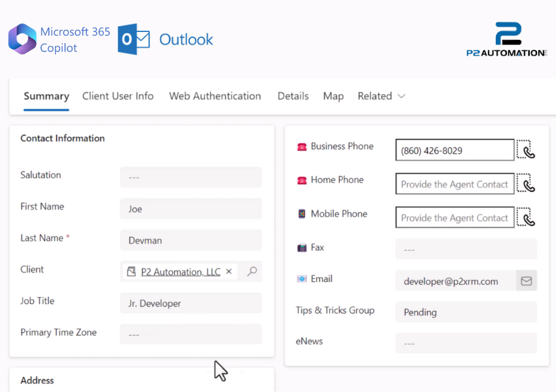Remove P2 Automation, LLC with the X icon
Viewport: 556px width, 392px height.
[229, 271]
